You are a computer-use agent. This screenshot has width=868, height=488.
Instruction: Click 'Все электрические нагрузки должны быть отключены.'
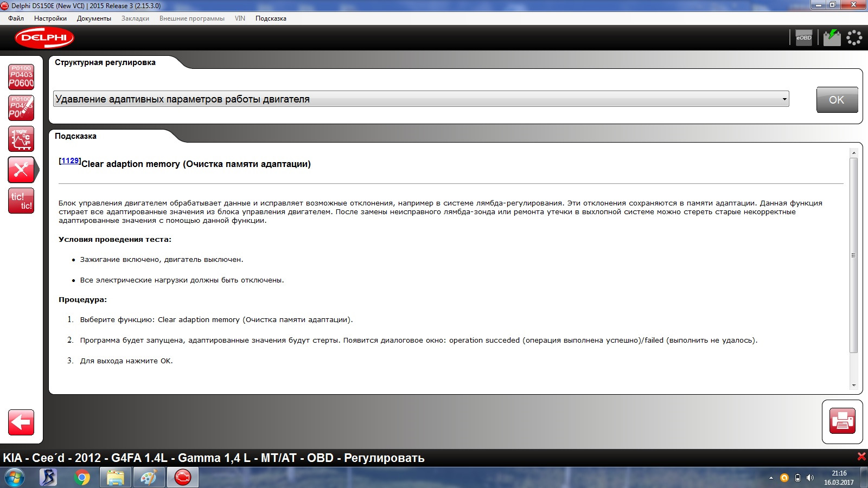tap(182, 280)
